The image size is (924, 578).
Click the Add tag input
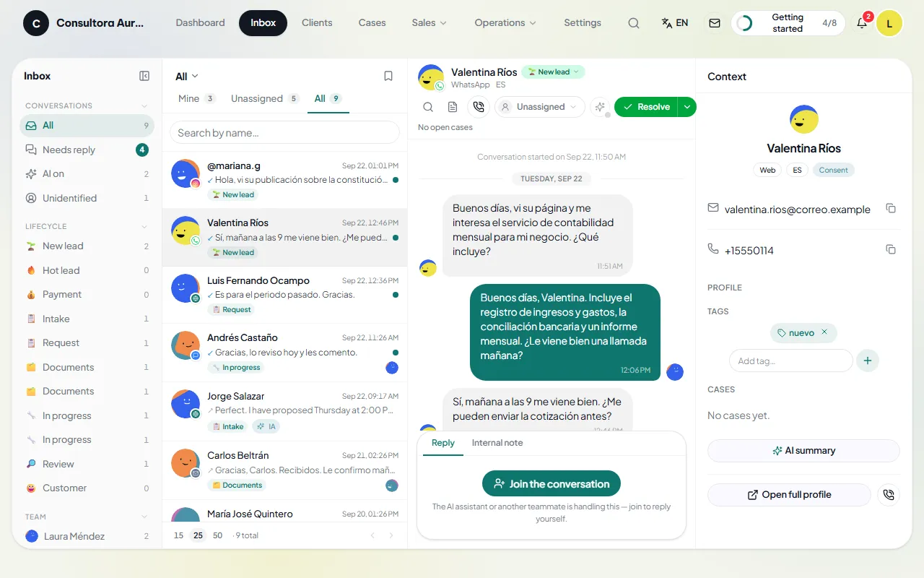[790, 361]
